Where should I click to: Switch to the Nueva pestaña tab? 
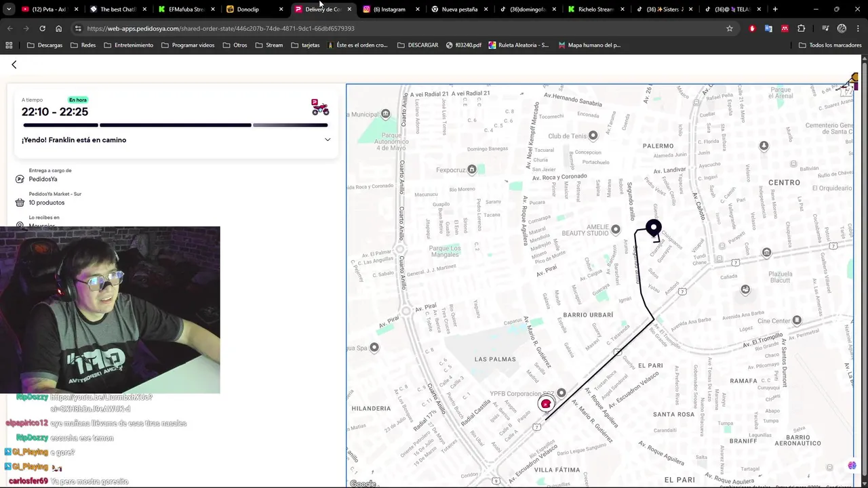pyautogui.click(x=459, y=9)
